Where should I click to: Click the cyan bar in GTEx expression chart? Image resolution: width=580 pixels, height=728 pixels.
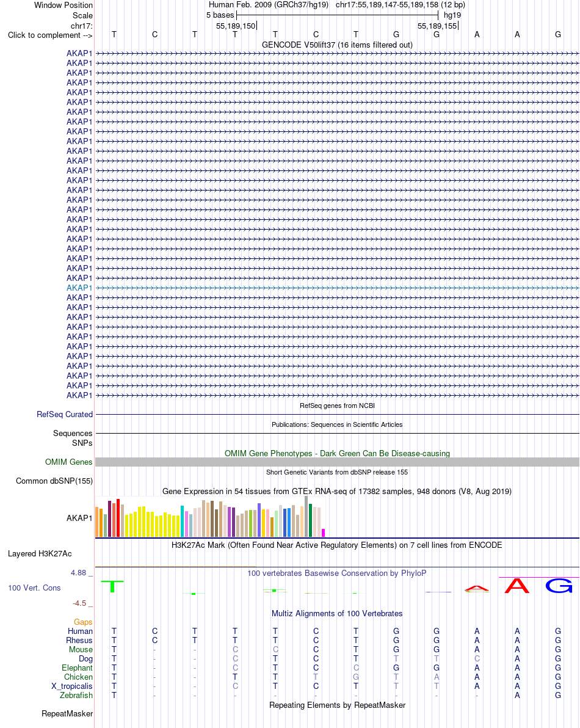tap(183, 522)
